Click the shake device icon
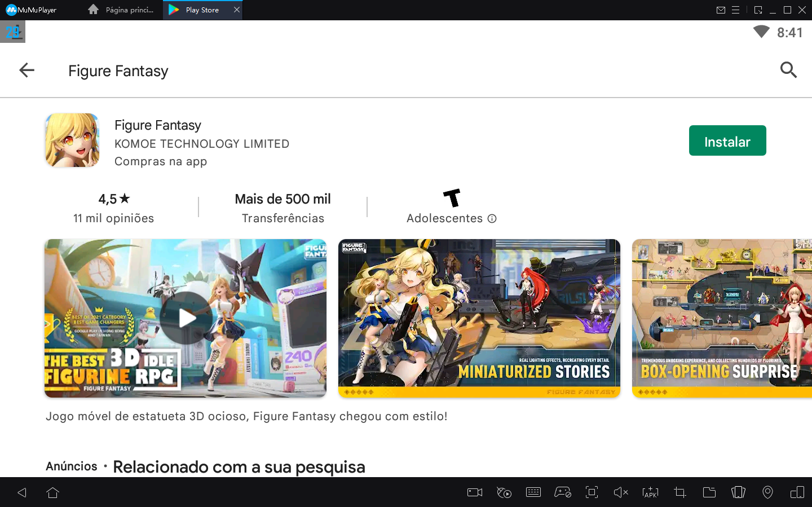Image resolution: width=812 pixels, height=507 pixels. [x=738, y=492]
